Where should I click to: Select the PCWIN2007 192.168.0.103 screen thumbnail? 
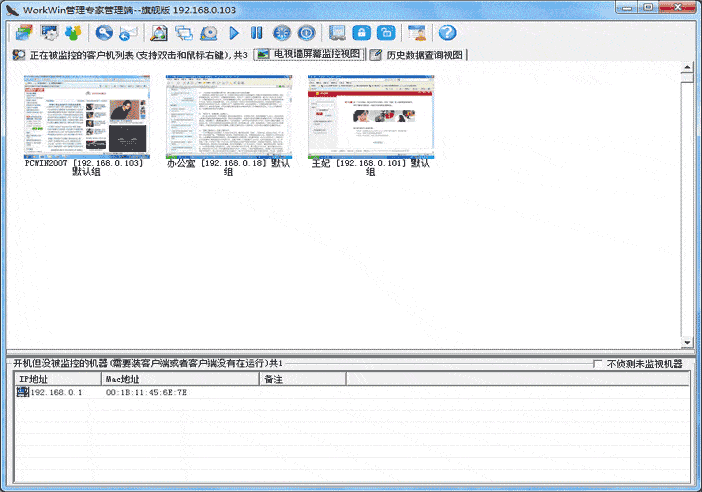[87, 117]
